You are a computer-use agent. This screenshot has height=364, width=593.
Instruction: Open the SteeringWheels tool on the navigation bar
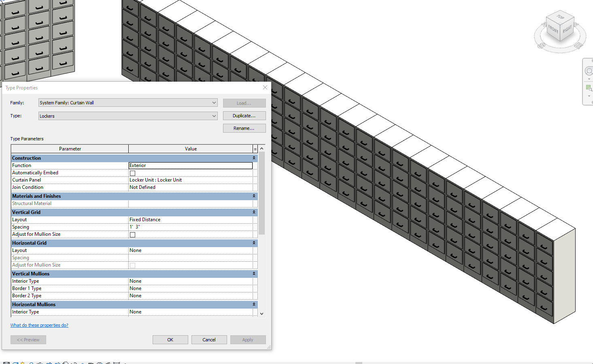pos(589,71)
